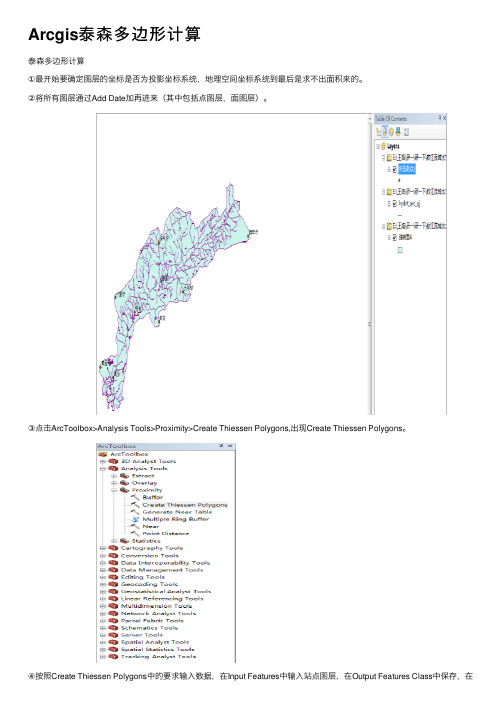Click the List By Source icon
Viewport: 504px width, 713px height.
(x=385, y=132)
